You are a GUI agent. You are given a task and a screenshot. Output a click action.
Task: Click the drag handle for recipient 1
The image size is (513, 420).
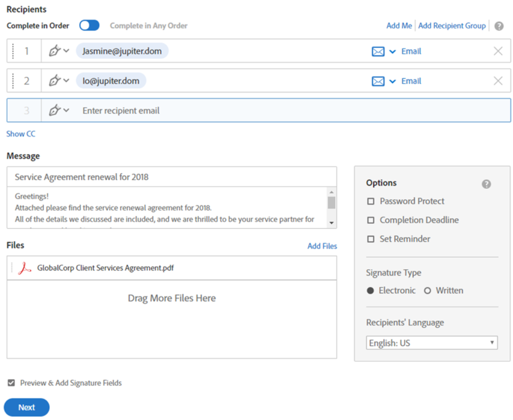[13, 51]
